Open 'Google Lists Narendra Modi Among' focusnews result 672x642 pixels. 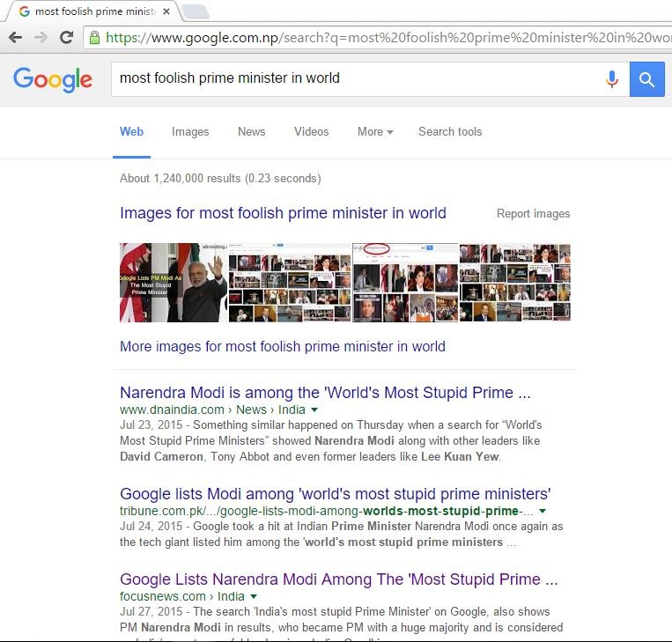pyautogui.click(x=338, y=579)
